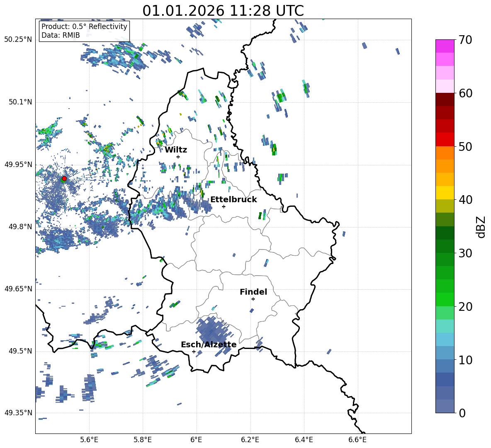Click the colorbar tick label 30
The width and height of the screenshot is (491, 448).
[466, 253]
